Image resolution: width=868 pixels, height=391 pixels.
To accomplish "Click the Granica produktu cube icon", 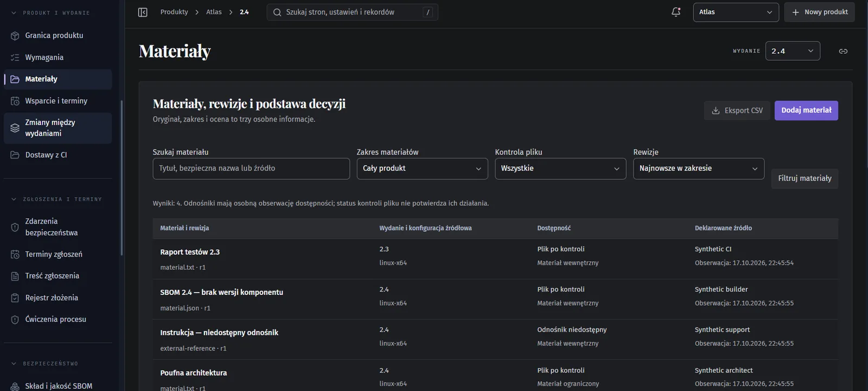I will click(x=15, y=35).
